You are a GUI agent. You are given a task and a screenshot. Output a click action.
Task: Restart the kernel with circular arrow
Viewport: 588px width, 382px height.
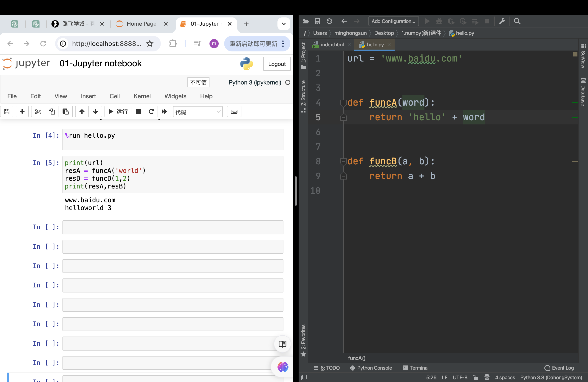pos(151,112)
